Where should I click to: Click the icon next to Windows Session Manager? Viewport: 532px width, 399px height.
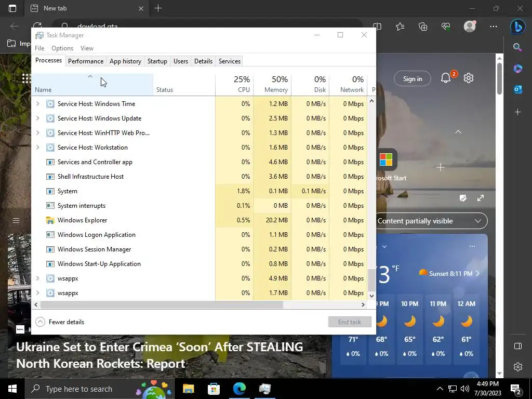point(50,249)
